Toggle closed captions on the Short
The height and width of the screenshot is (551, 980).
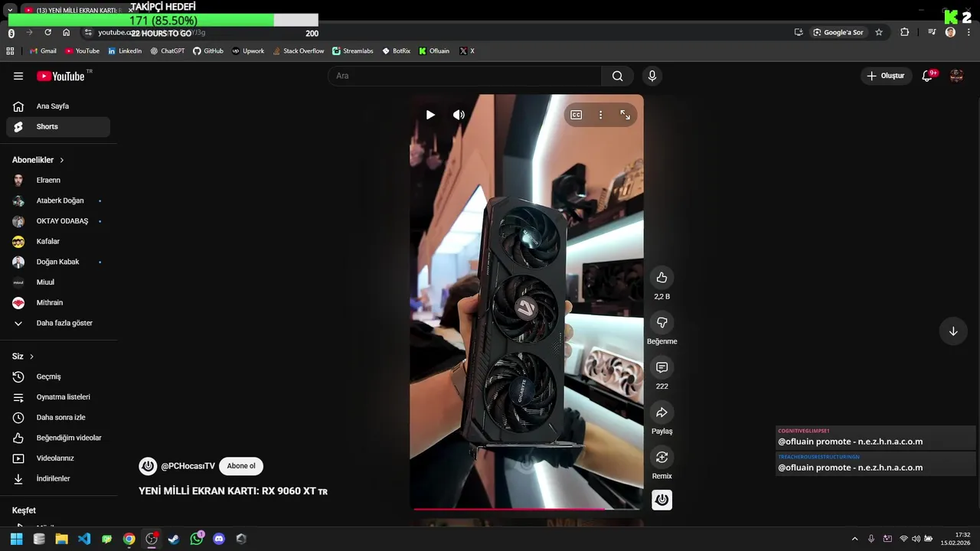tap(577, 115)
